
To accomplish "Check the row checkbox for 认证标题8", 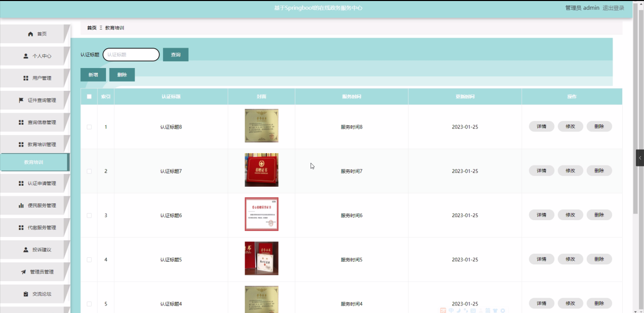I will pos(89,126).
